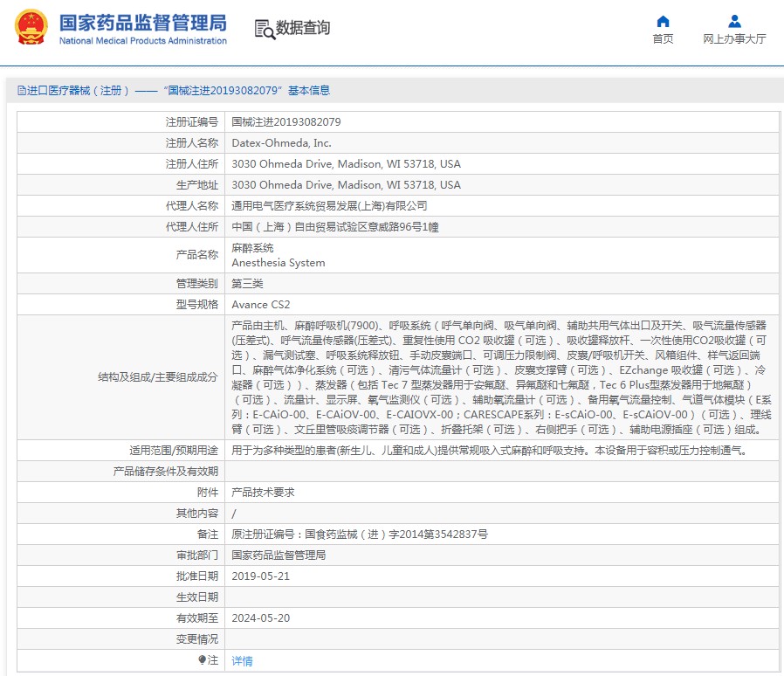
Task: Click the 产品名称 row label
Action: coord(197,255)
